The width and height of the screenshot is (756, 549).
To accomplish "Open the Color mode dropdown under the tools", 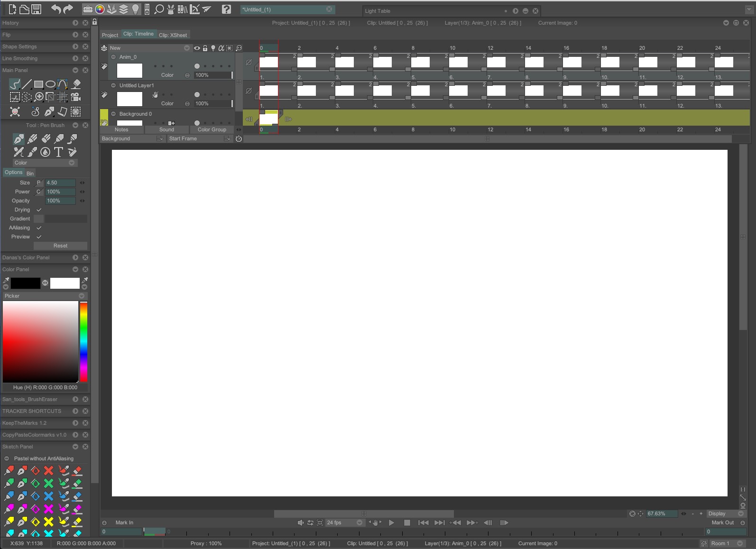I will click(45, 163).
